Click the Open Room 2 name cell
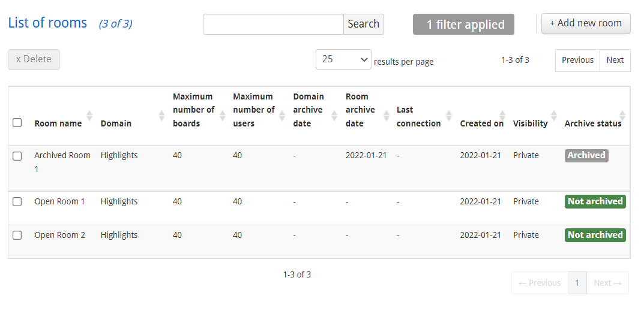This screenshot has width=644, height=317. click(59, 235)
